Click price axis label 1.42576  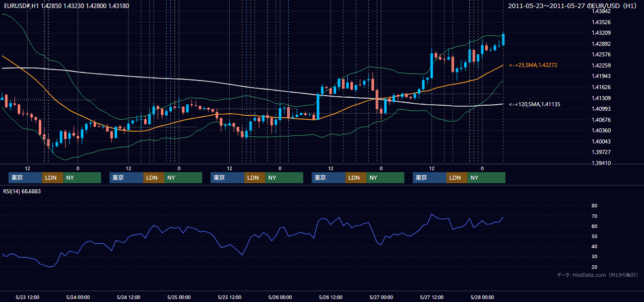pos(601,54)
